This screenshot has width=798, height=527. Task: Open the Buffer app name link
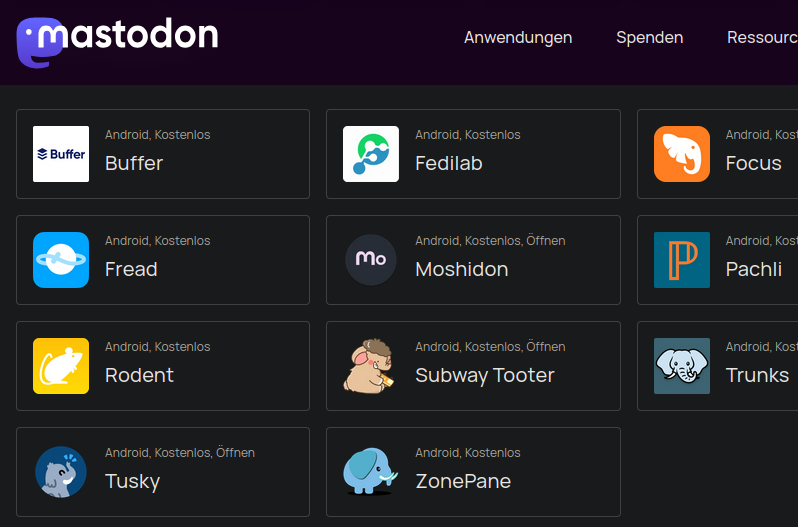coord(134,163)
